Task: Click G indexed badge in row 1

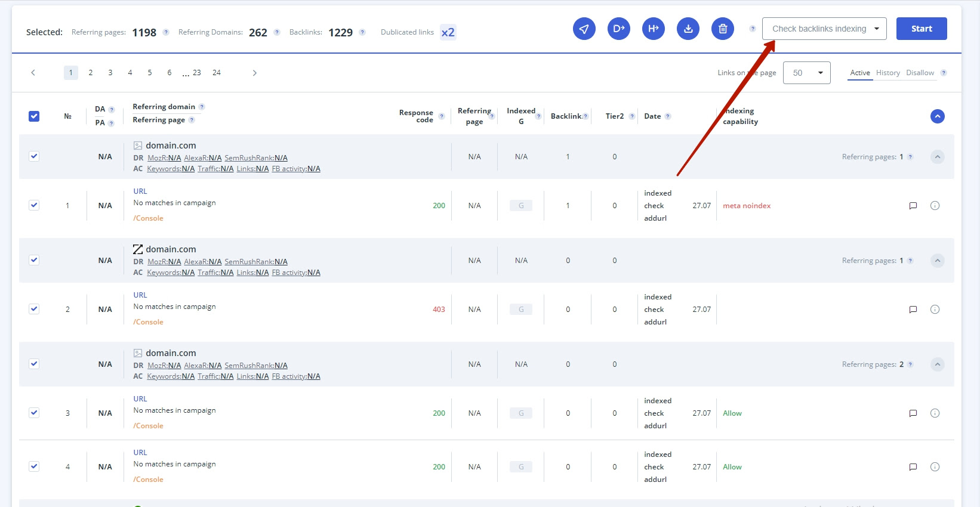Action: 521,206
